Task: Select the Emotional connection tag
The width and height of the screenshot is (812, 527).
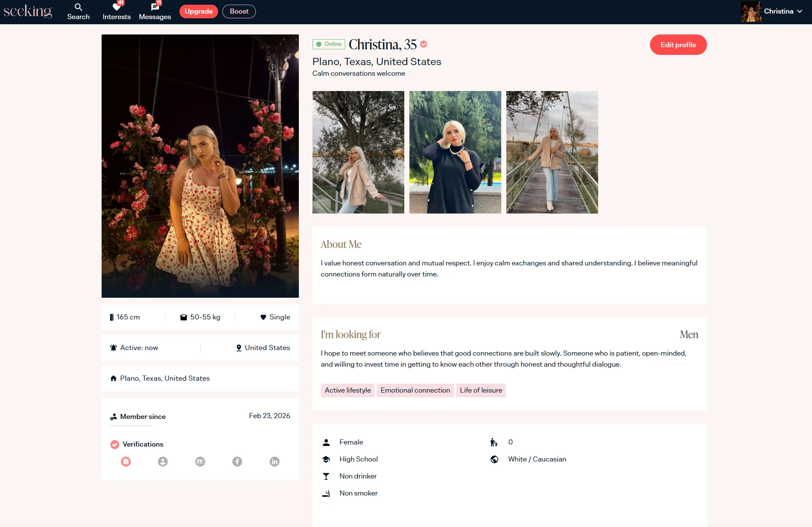Action: [415, 390]
